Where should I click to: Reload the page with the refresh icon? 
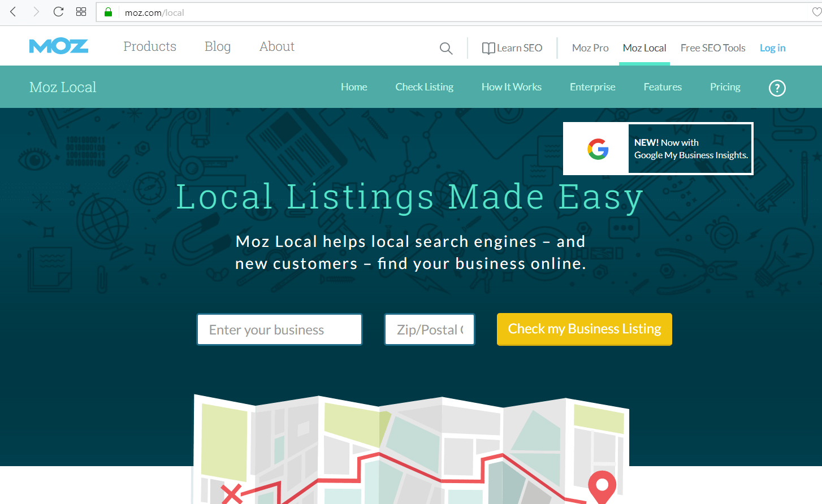tap(58, 12)
